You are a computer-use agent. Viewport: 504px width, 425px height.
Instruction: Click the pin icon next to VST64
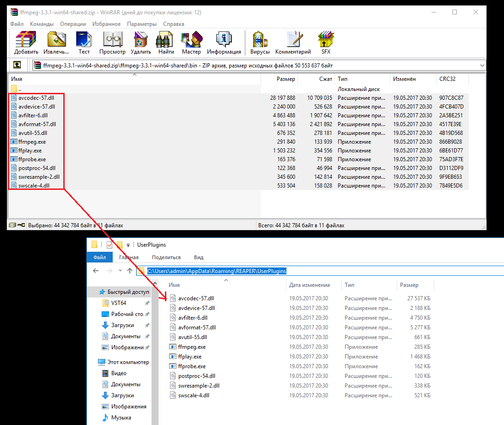pos(147,303)
